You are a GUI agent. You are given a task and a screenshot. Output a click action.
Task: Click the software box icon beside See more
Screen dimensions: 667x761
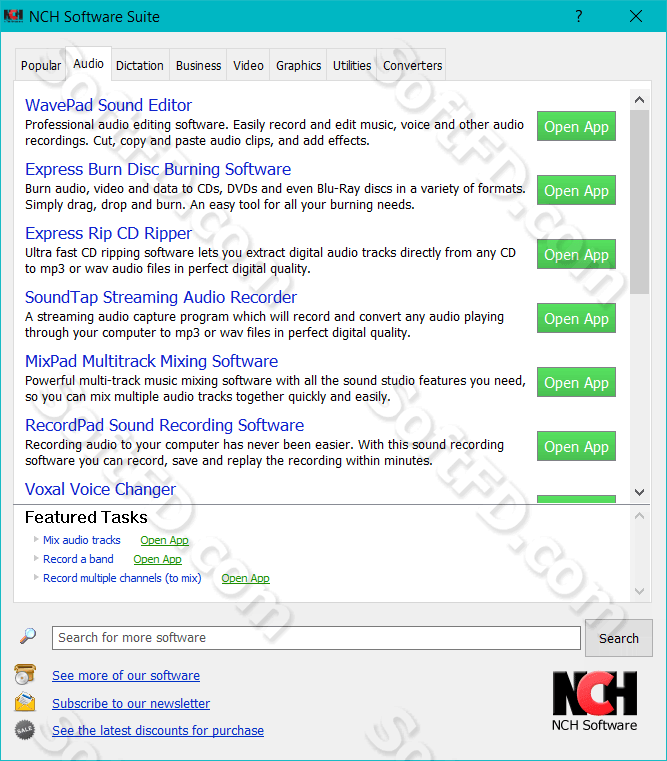tap(25, 675)
